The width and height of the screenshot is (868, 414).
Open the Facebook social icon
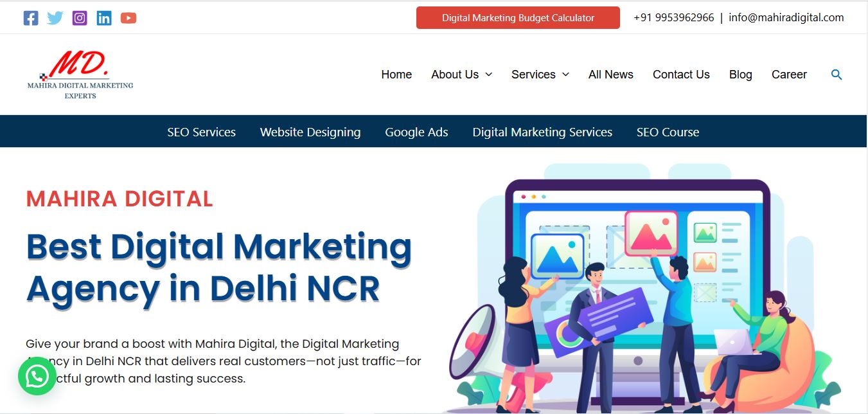pos(31,18)
